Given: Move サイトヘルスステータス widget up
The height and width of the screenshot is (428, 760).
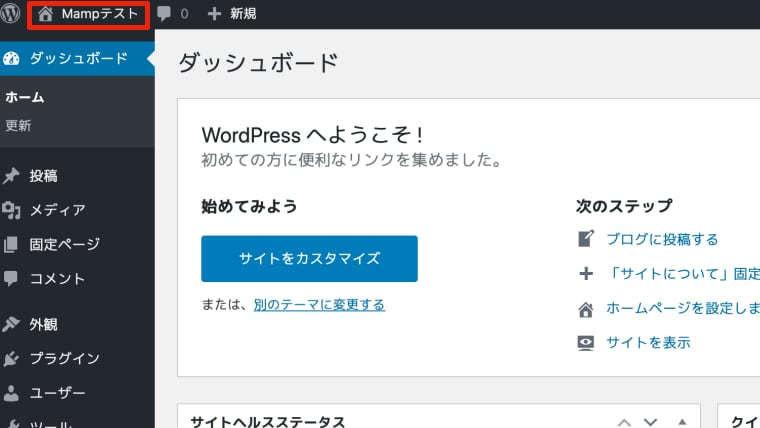Looking at the screenshot, I should (624, 422).
